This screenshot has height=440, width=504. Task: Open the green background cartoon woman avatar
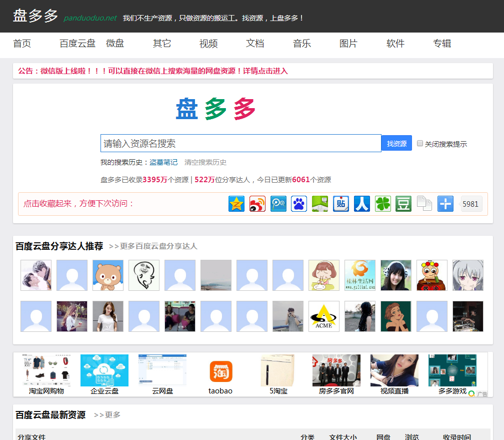tap(396, 316)
